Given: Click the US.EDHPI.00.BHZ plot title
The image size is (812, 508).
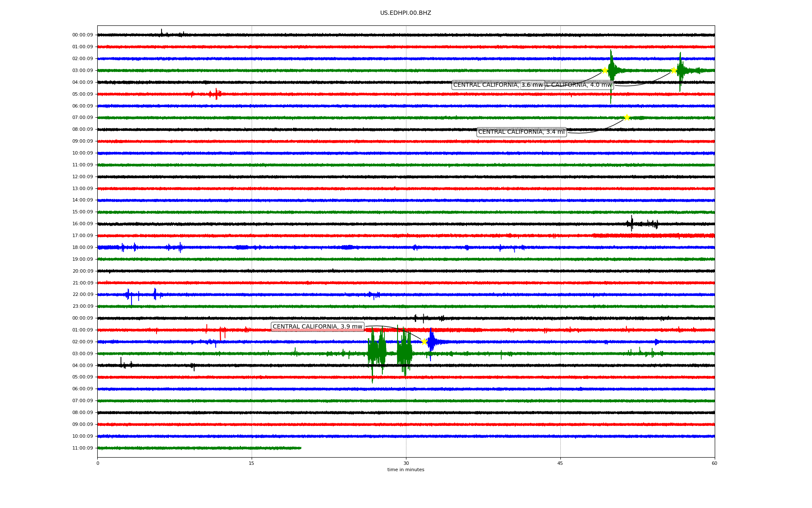Looking at the screenshot, I should pyautogui.click(x=406, y=13).
